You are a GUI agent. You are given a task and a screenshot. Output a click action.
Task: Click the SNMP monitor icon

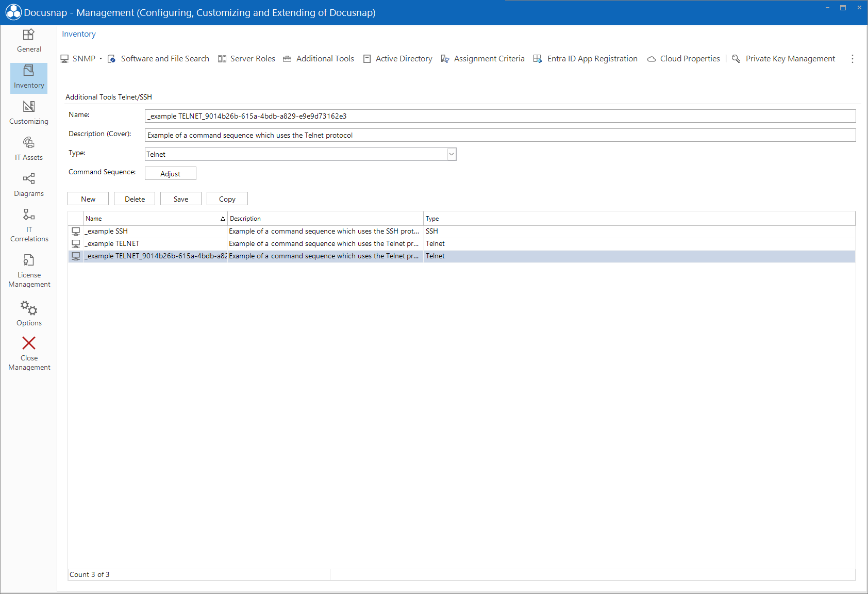(64, 59)
